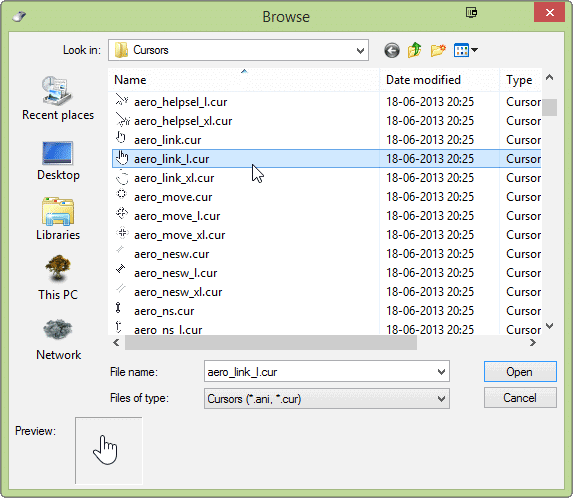This screenshot has width=573, height=498.
Task: Open the Files of type combo box
Action: pos(327,399)
